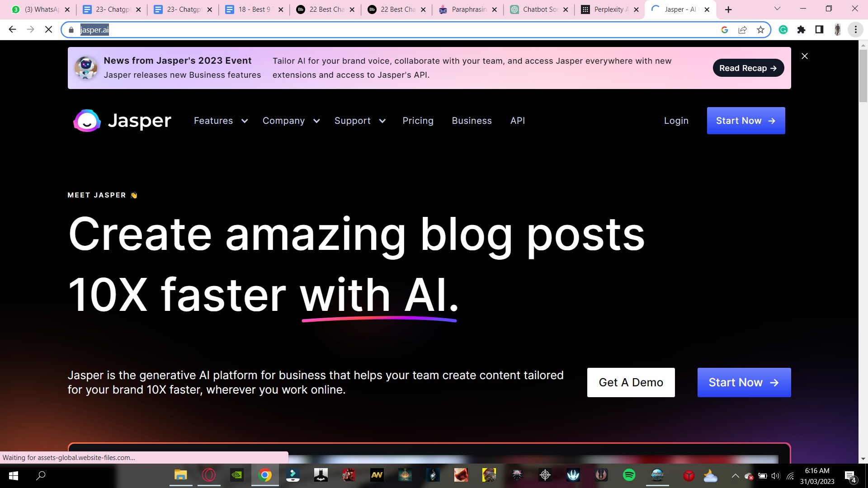Click the Jasper logo icon
The image size is (868, 488).
(x=87, y=121)
